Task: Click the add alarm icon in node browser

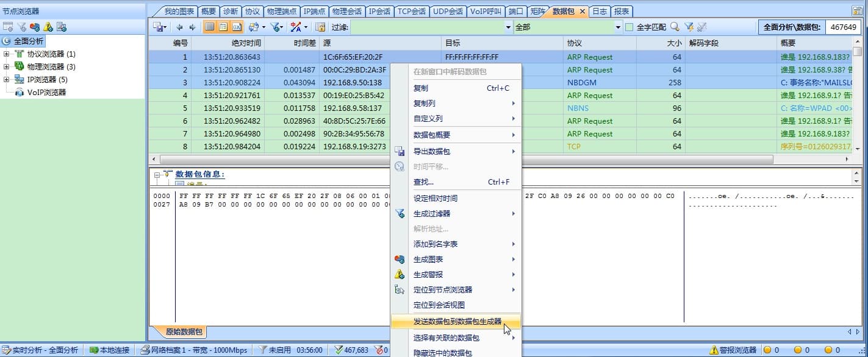Action: pos(48,27)
